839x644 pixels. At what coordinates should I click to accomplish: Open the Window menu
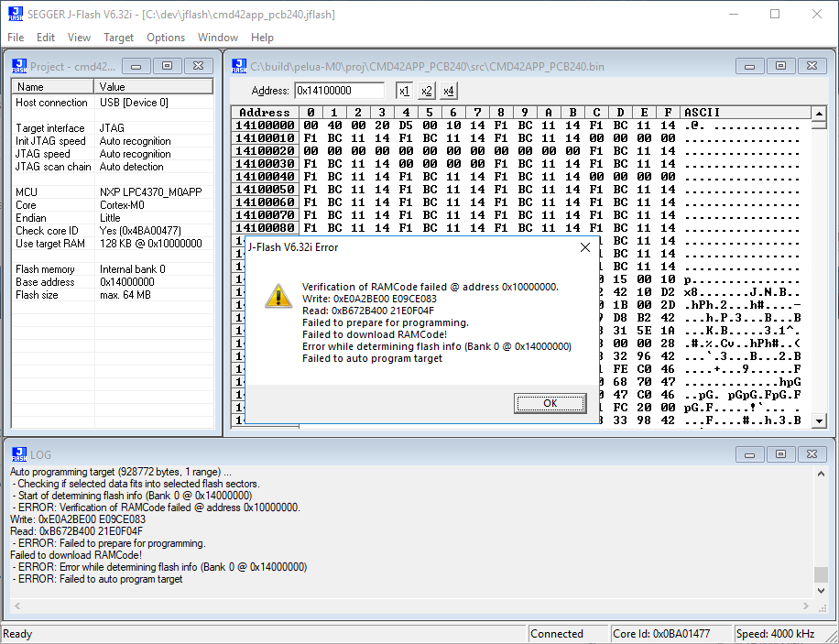click(x=218, y=38)
